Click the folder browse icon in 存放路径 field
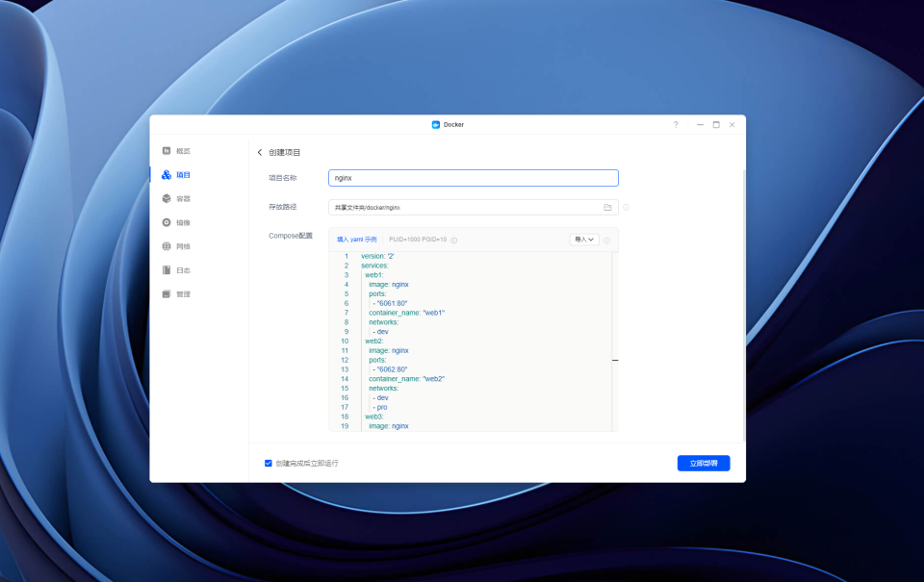924x582 pixels. pos(607,208)
